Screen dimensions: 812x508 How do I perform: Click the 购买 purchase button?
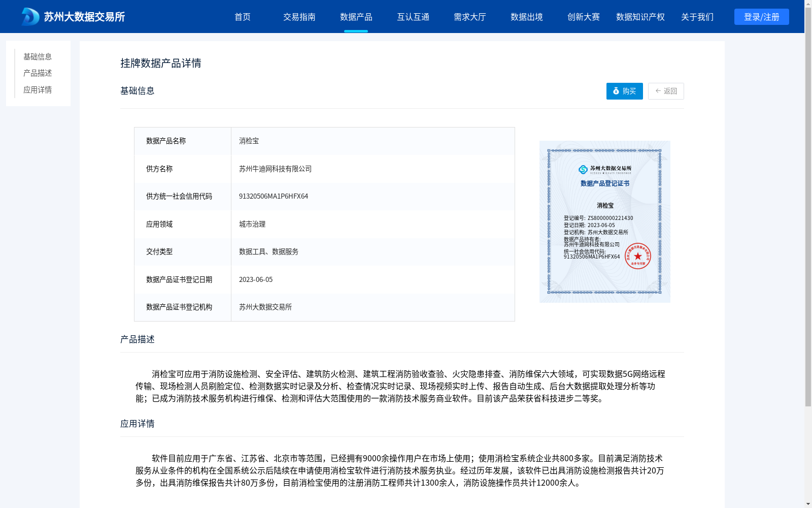coord(625,91)
